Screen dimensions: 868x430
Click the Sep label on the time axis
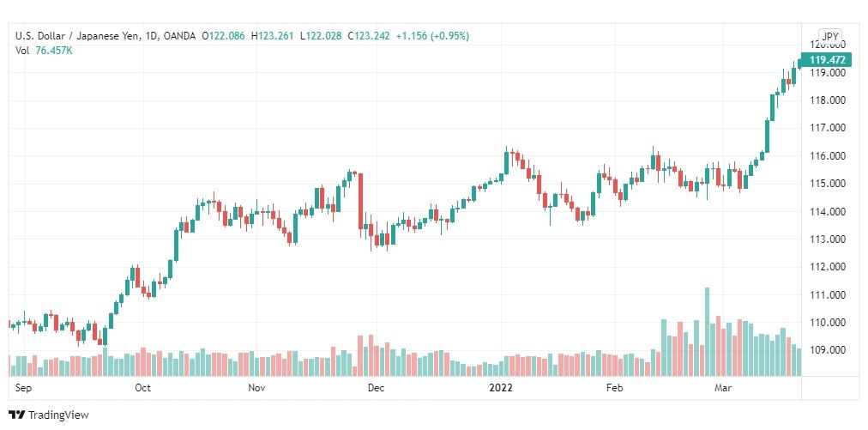(23, 388)
